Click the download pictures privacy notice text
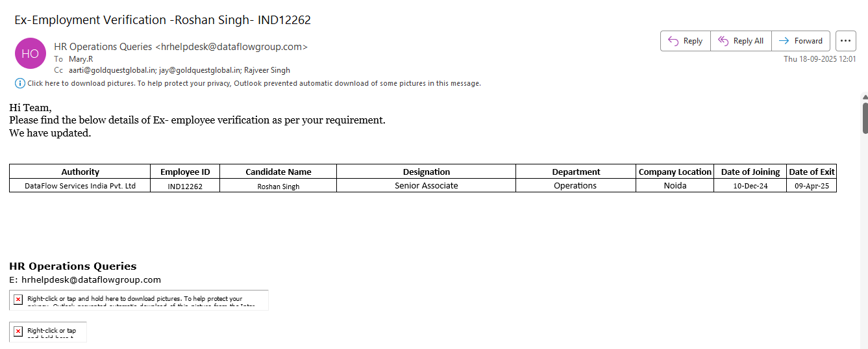This screenshot has height=349, width=868. [x=254, y=83]
